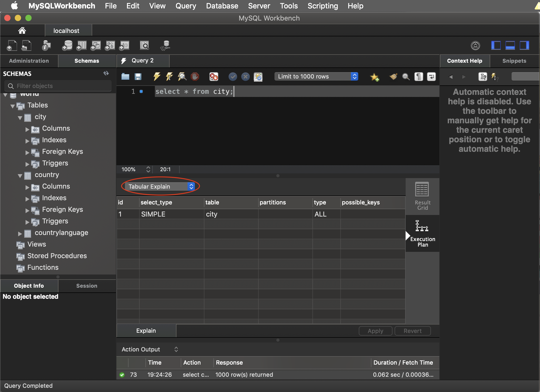Screen dimensions: 540x392
Task: Create a new stored procedure icon
Action: point(110,46)
